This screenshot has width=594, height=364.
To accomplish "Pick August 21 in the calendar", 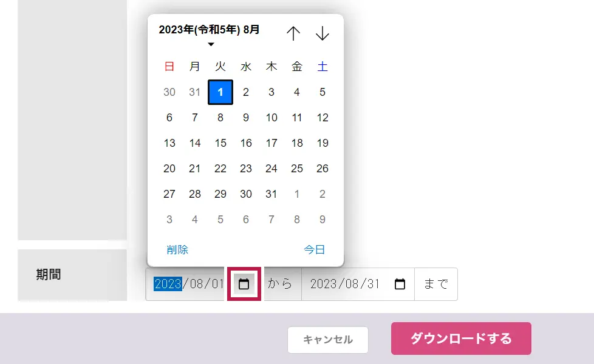I will pyautogui.click(x=195, y=169).
